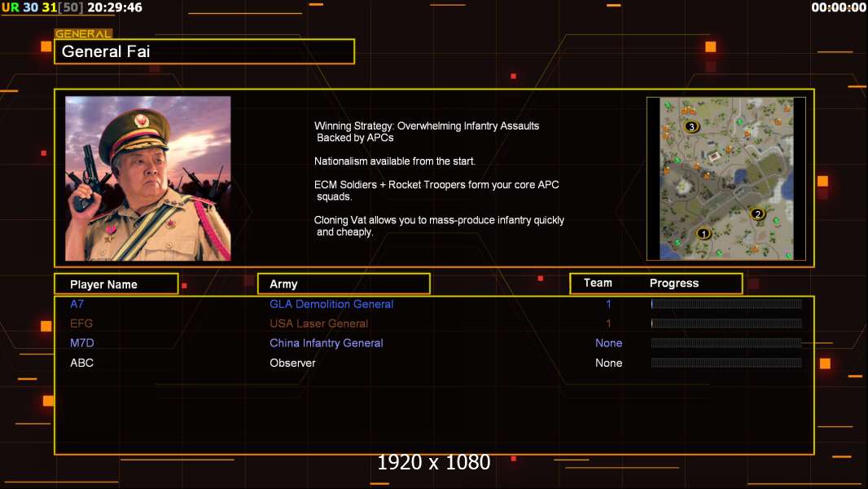This screenshot has height=489, width=868.
Task: Click the 00:00:00 timer display
Action: [x=838, y=7]
